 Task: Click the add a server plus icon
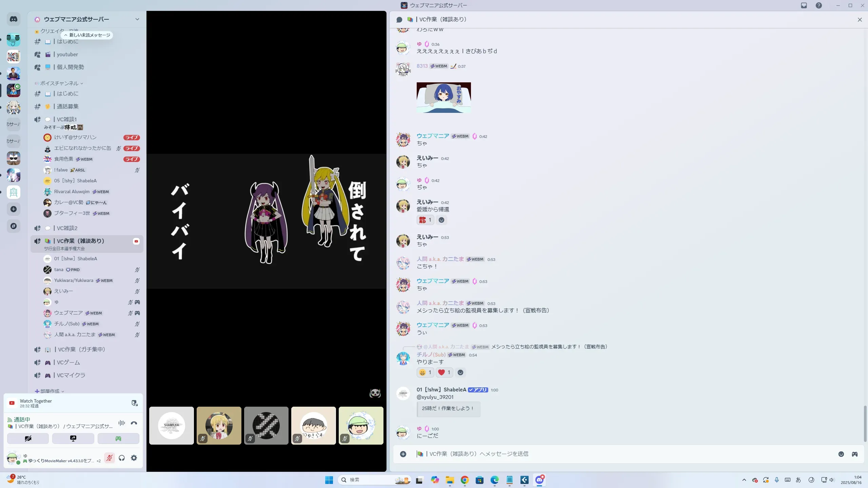click(x=14, y=209)
